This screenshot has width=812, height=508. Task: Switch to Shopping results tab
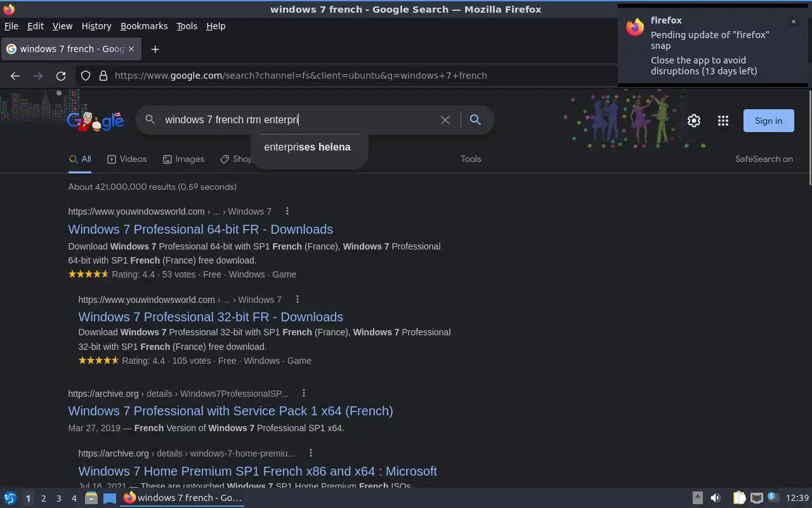point(236,159)
